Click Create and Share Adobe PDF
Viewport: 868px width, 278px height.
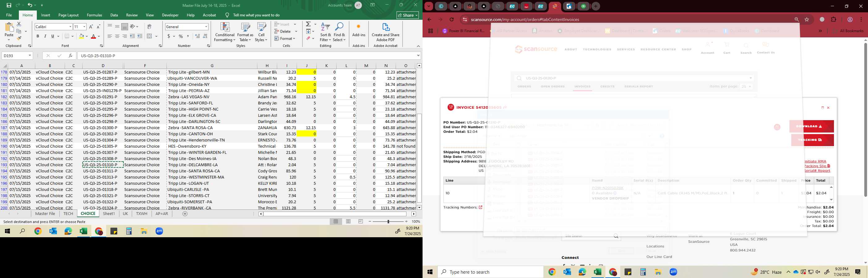pyautogui.click(x=385, y=32)
